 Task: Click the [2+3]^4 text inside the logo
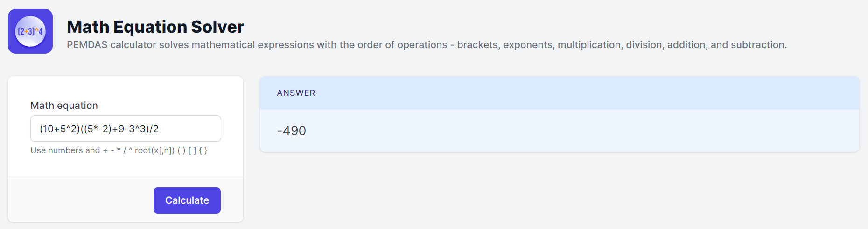click(30, 31)
